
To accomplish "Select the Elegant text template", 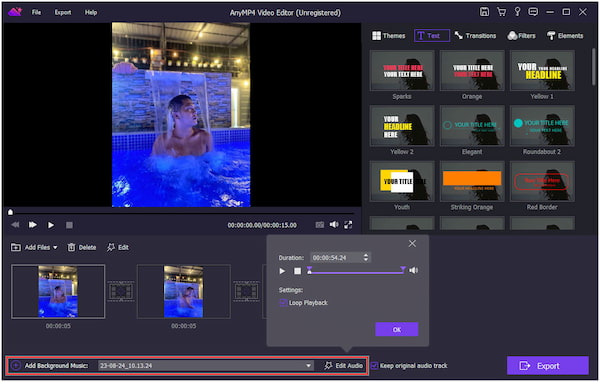I will (472, 126).
